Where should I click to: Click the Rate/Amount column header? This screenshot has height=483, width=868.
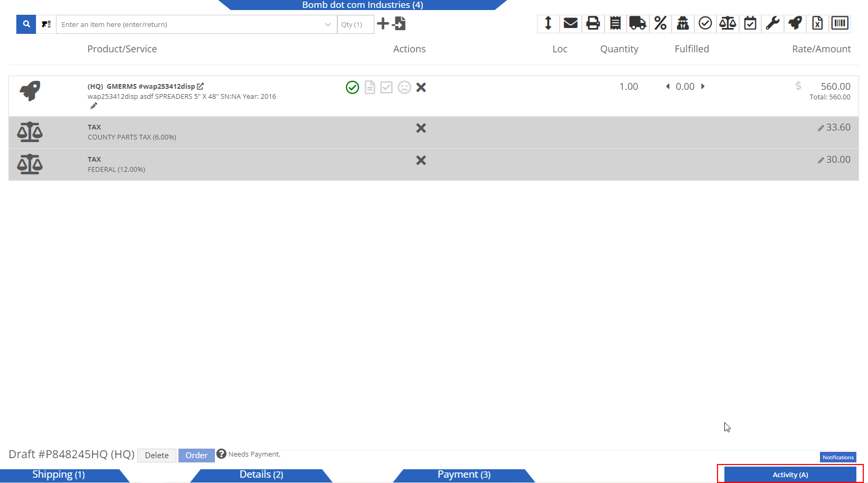pos(822,49)
